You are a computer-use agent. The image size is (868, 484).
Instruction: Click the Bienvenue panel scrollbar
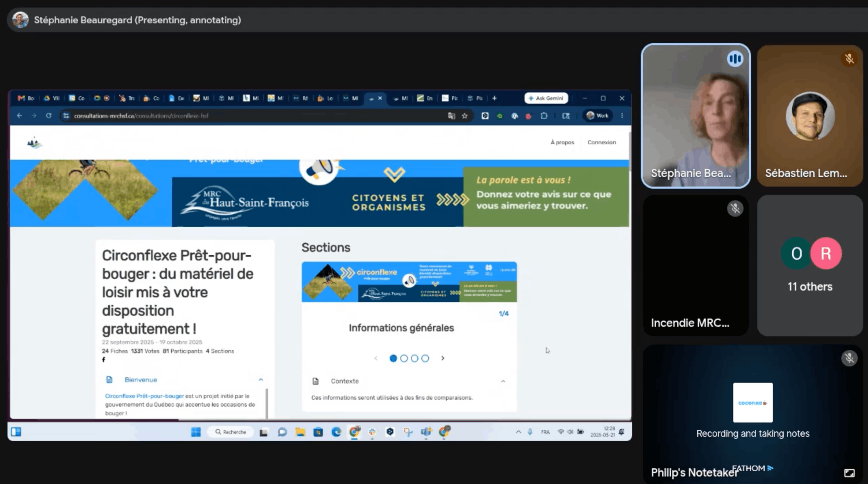(x=267, y=403)
